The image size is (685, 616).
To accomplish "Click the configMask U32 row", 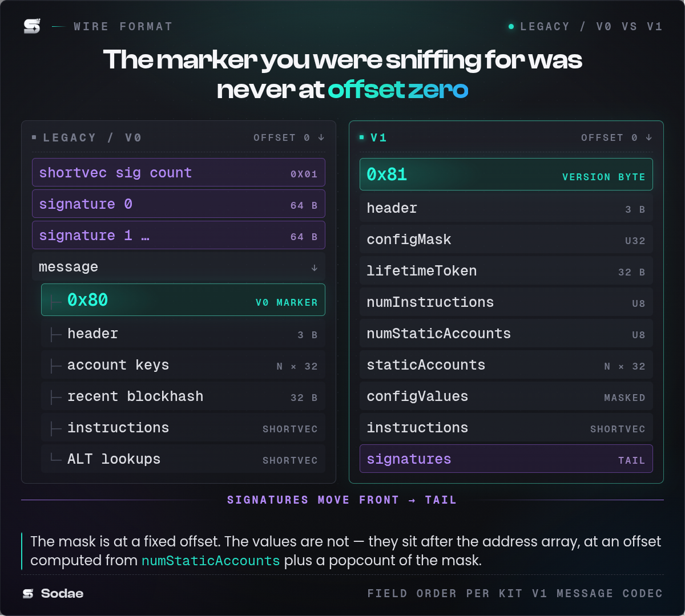I will 506,240.
